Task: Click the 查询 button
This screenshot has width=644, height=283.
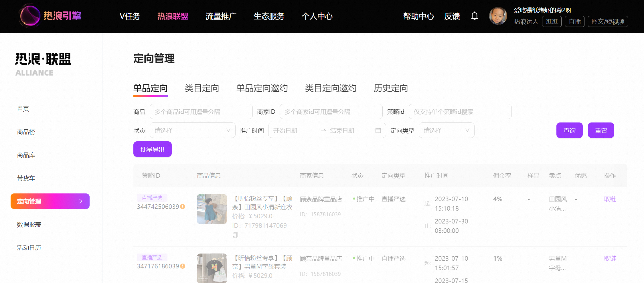Action: (569, 130)
